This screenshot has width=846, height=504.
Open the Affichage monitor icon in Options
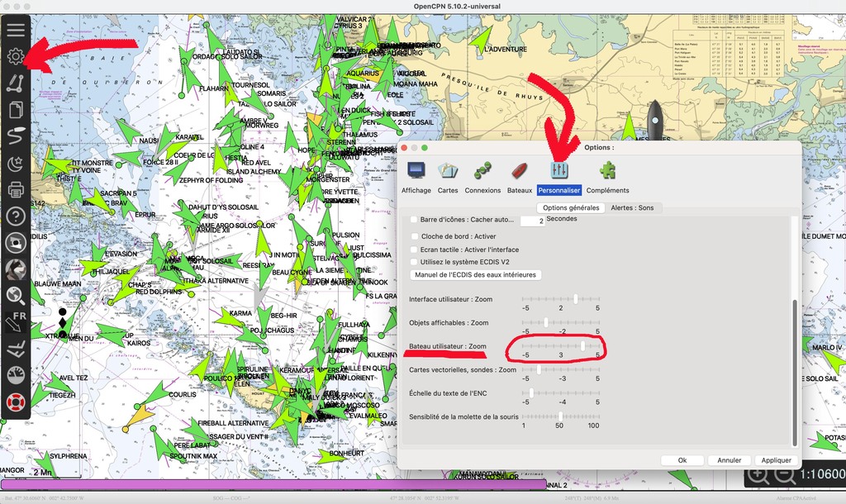click(416, 171)
